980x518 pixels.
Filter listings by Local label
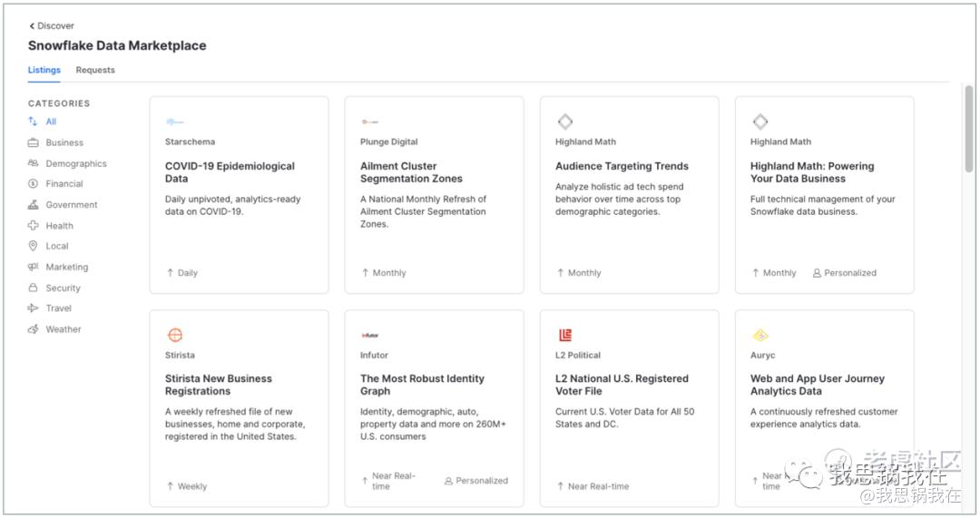coord(57,246)
